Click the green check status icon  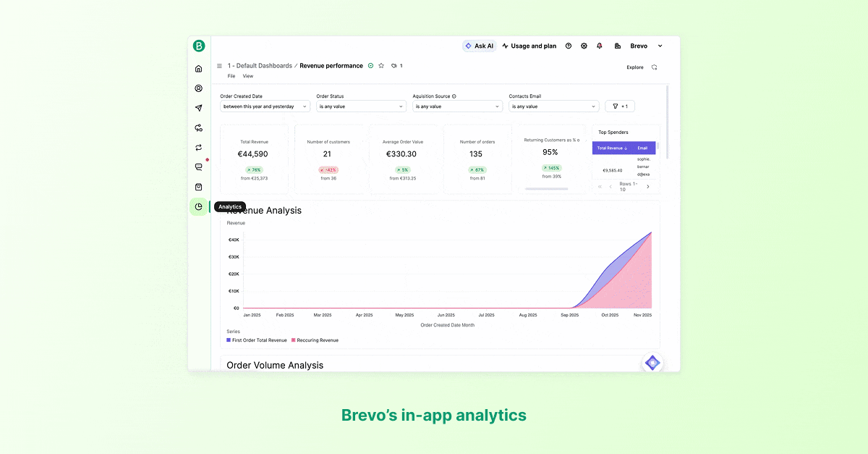(370, 65)
